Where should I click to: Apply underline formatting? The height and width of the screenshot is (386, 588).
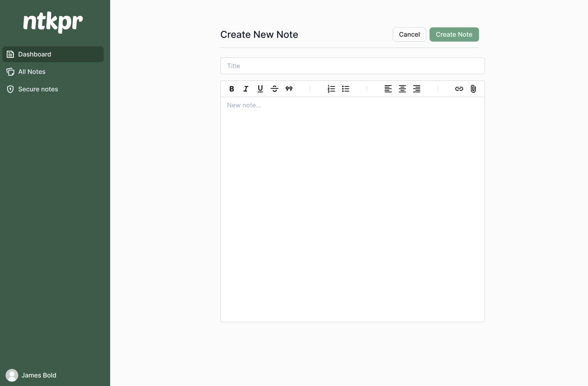(x=260, y=89)
